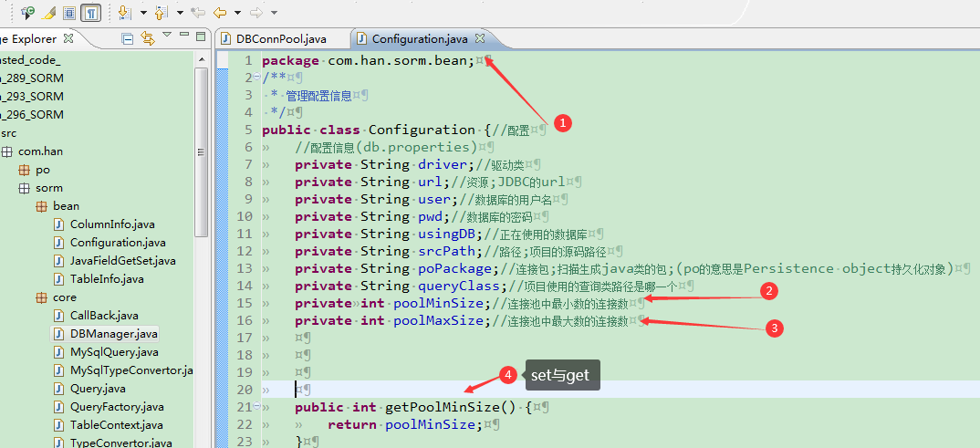Open JavaFieldGetSet.java file

(123, 261)
